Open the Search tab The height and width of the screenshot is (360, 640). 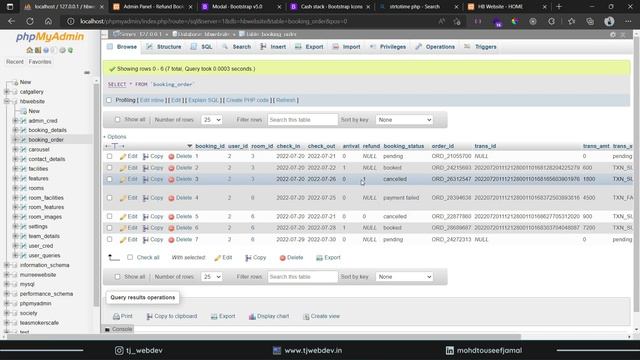coord(237,47)
